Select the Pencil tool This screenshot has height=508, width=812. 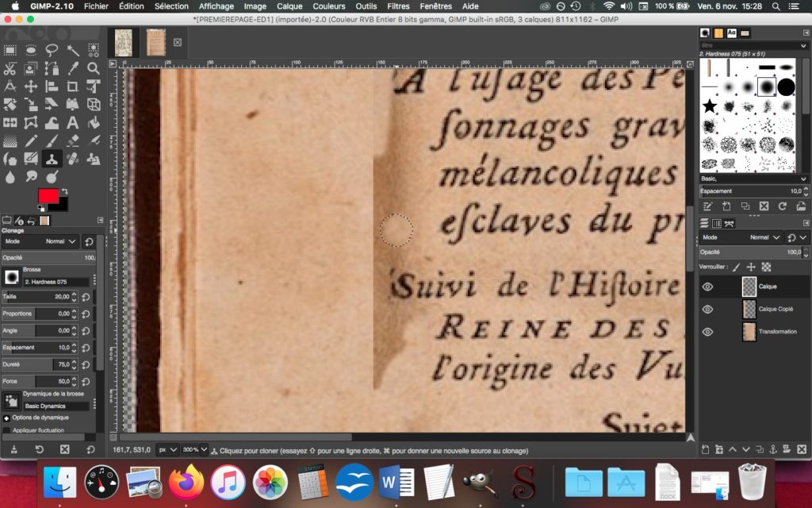[31, 141]
